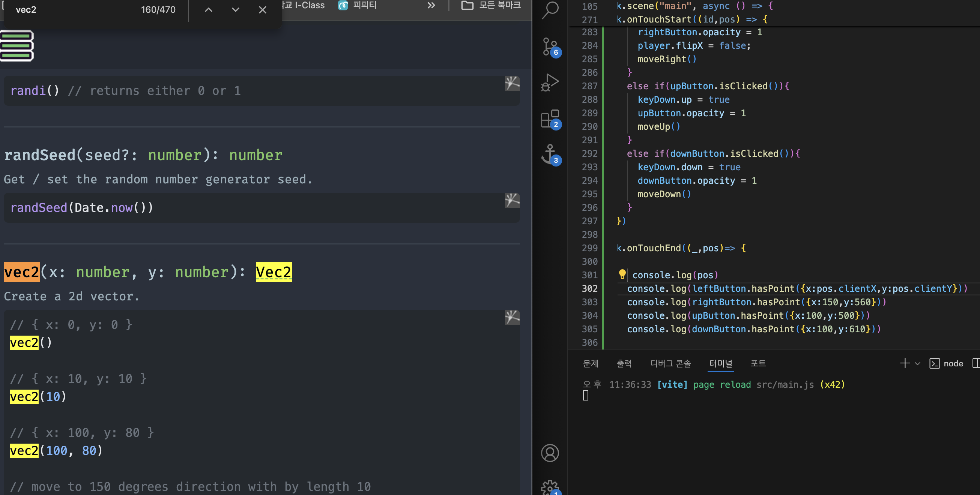Open the Manage gear settings icon
This screenshot has height=495, width=980.
550,487
